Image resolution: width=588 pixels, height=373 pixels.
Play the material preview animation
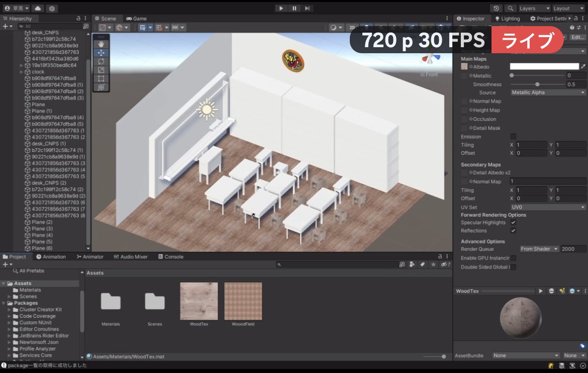coord(540,291)
